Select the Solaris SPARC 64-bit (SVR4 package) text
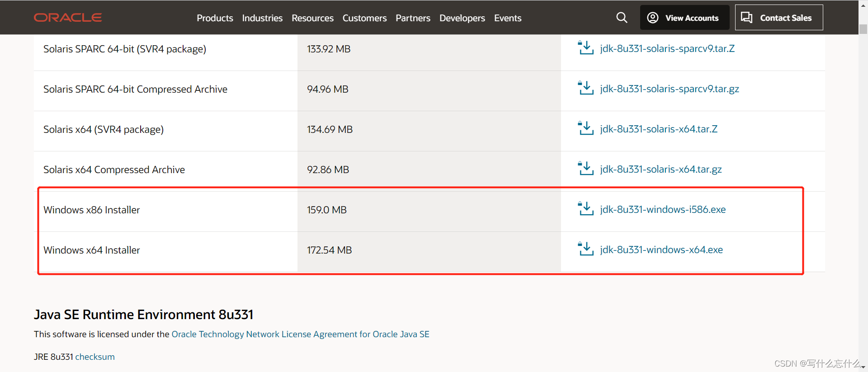 pos(125,49)
